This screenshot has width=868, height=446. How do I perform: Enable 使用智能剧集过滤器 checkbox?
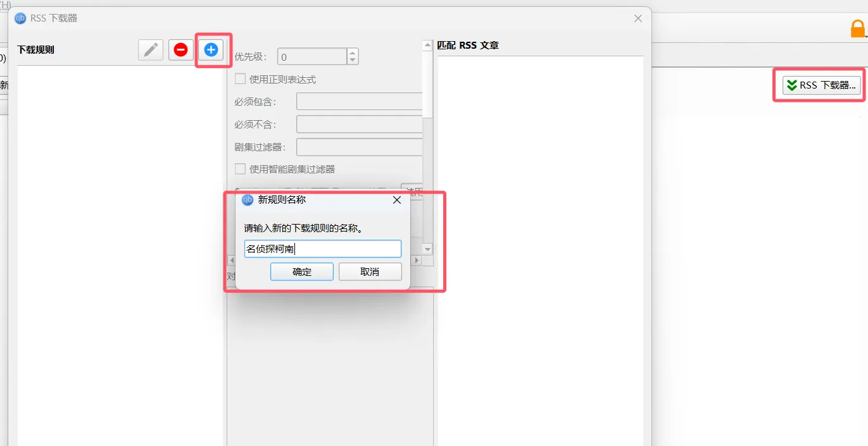241,169
